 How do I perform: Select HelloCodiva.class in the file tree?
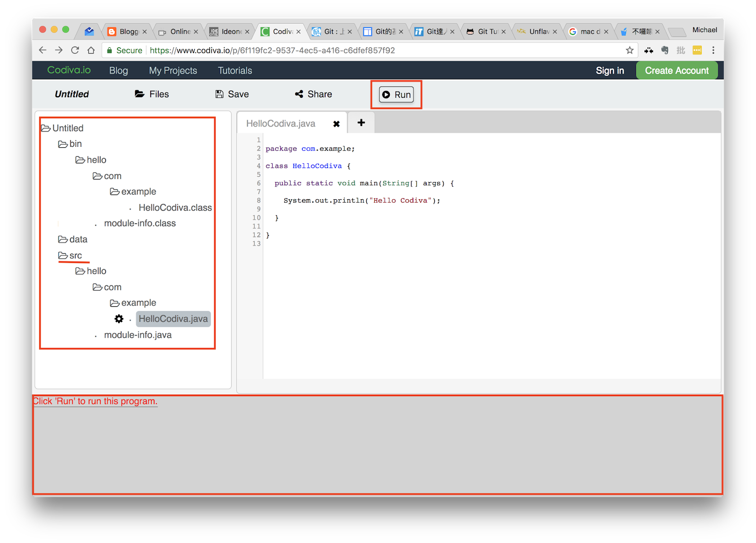(x=175, y=208)
